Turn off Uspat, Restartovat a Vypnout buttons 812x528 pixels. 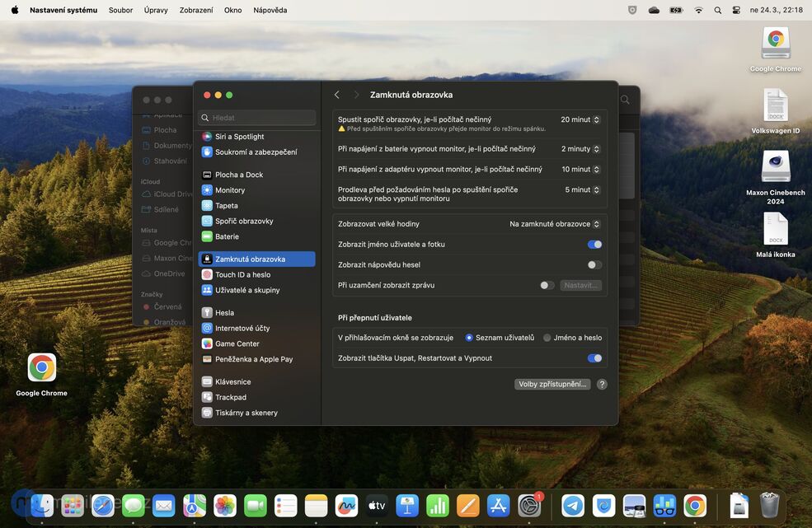click(595, 358)
